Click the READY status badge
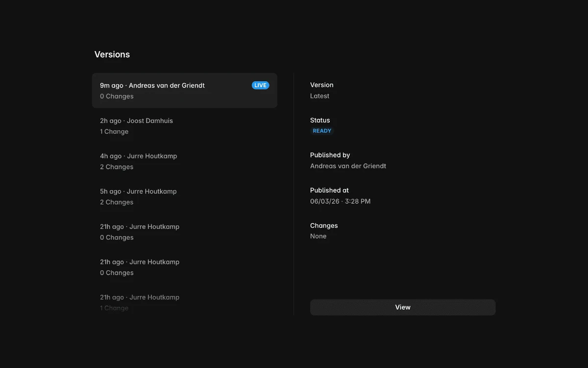The image size is (588, 368). 322,131
